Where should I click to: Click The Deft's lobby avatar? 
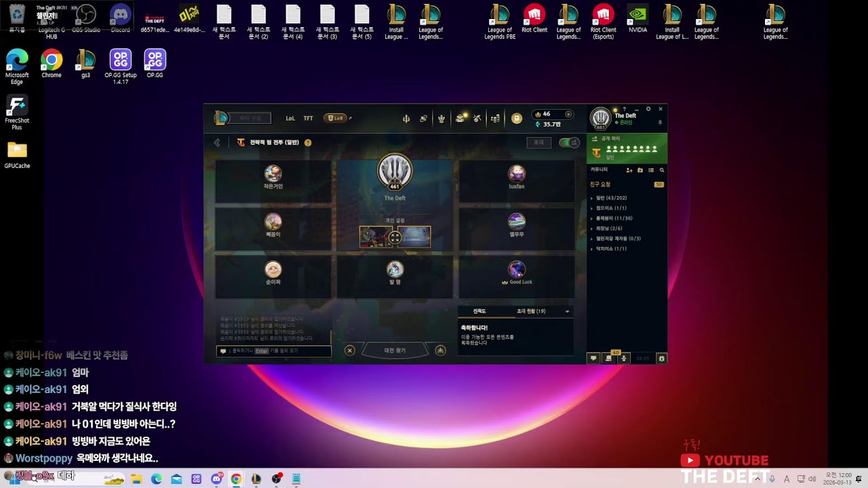pyautogui.click(x=395, y=172)
